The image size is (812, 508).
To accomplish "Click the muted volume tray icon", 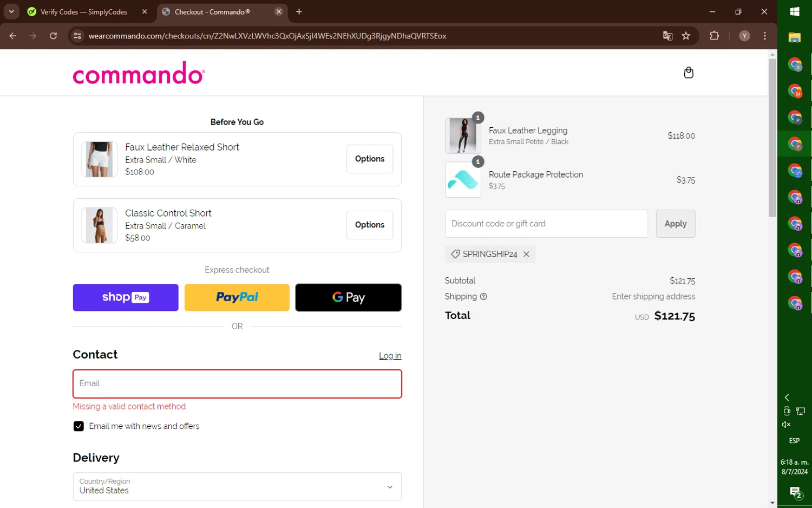I will pos(787,425).
